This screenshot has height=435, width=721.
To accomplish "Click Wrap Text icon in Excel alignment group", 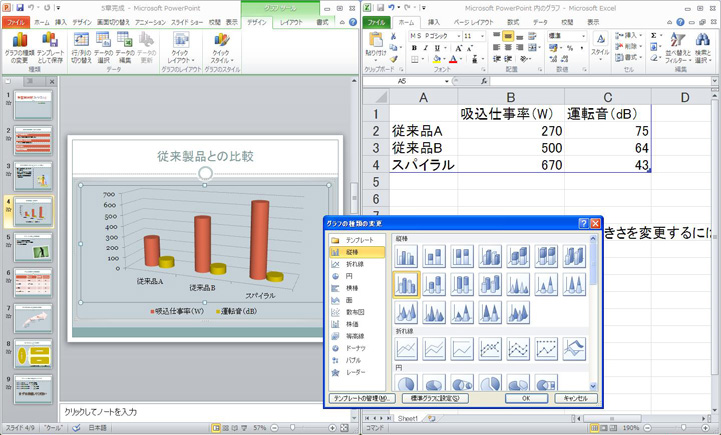I will [x=532, y=36].
